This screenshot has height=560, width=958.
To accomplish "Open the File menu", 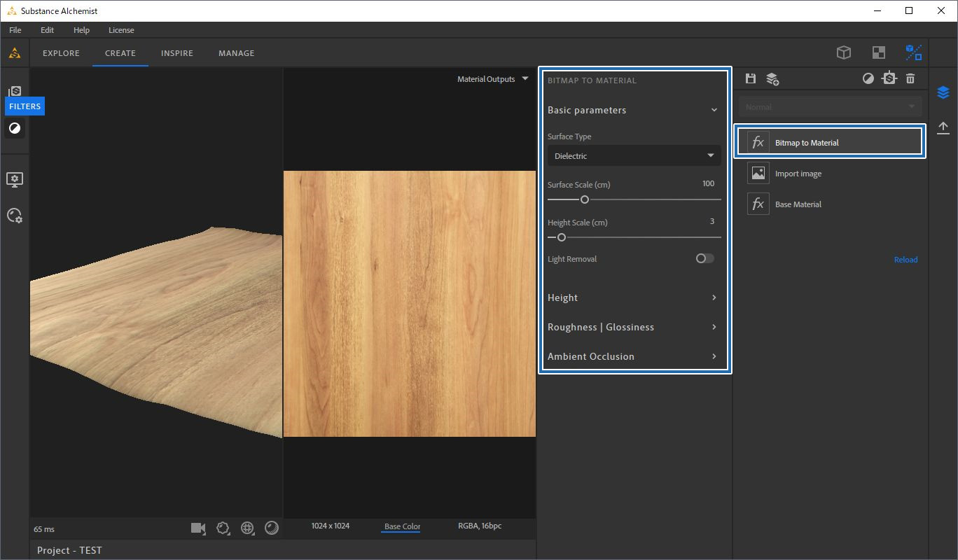I will coord(15,30).
